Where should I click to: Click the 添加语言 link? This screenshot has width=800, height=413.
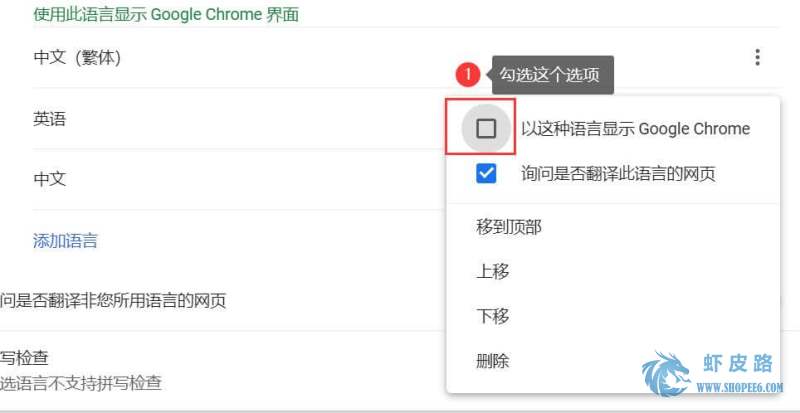[x=65, y=240]
